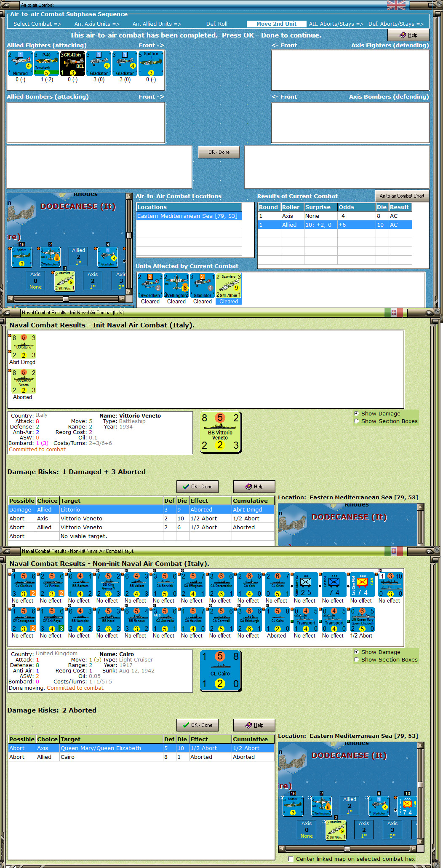443x868 pixels.
Task: Select BB Vittorio Veneto counter marked Aborted
Action: coord(24,381)
